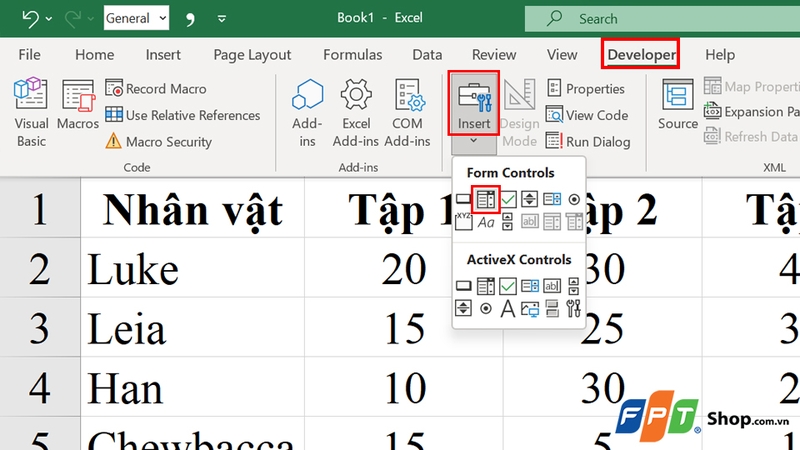Open Excel Add-ins manager
The image size is (800, 450).
coord(356,113)
